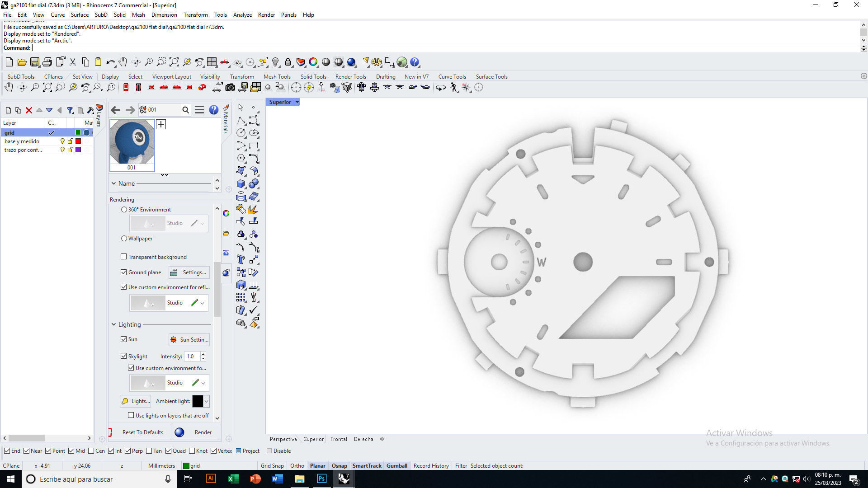Open Ground plane Settings button

189,272
